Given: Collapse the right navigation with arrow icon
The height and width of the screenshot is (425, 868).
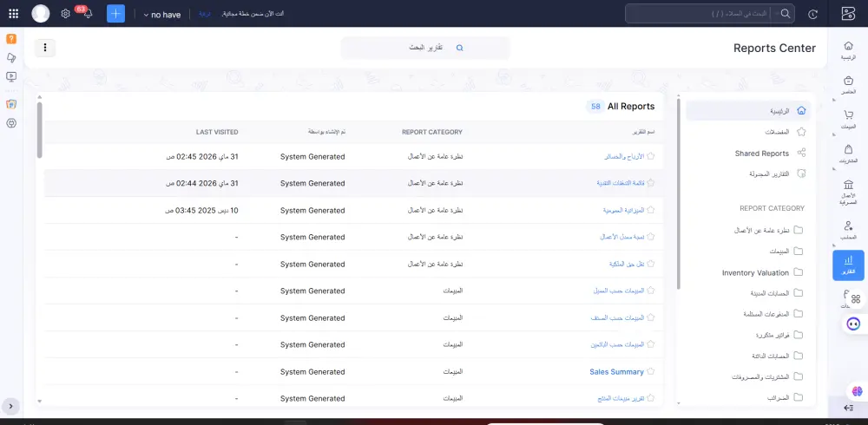Looking at the screenshot, I should 849,408.
